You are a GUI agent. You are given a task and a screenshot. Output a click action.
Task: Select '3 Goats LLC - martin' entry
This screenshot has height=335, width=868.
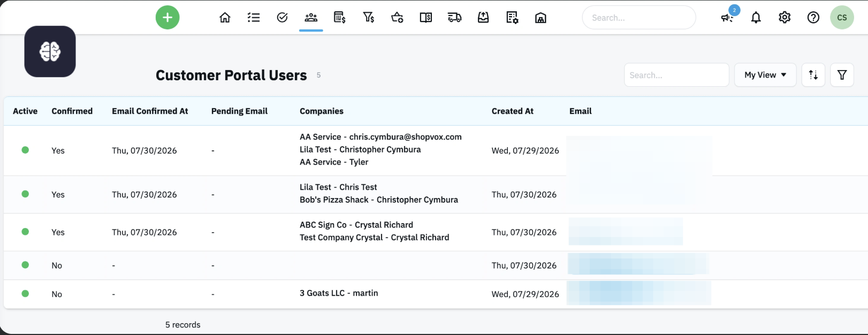click(339, 293)
